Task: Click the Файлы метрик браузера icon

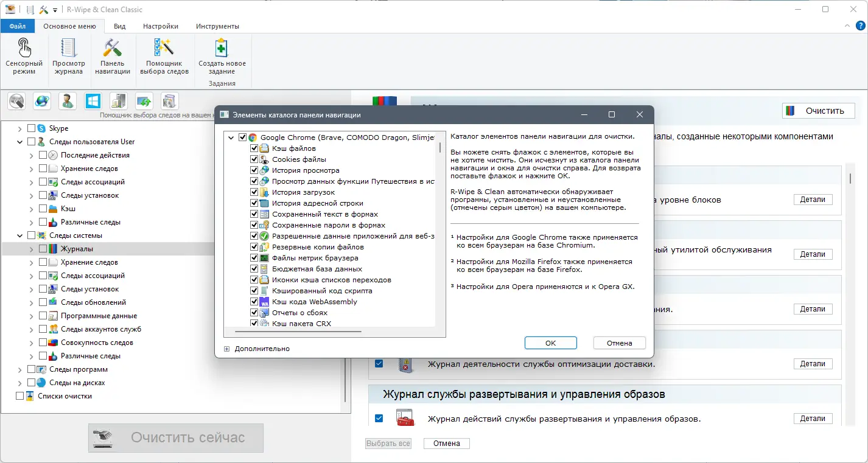Action: pos(265,258)
